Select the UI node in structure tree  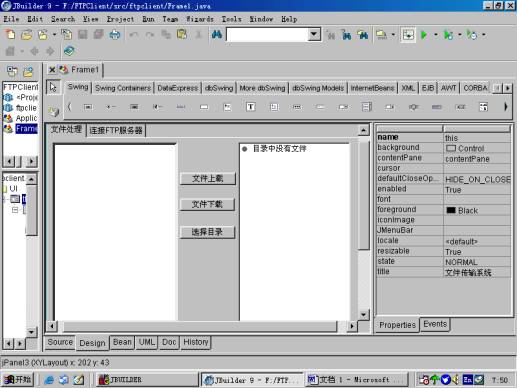13,189
